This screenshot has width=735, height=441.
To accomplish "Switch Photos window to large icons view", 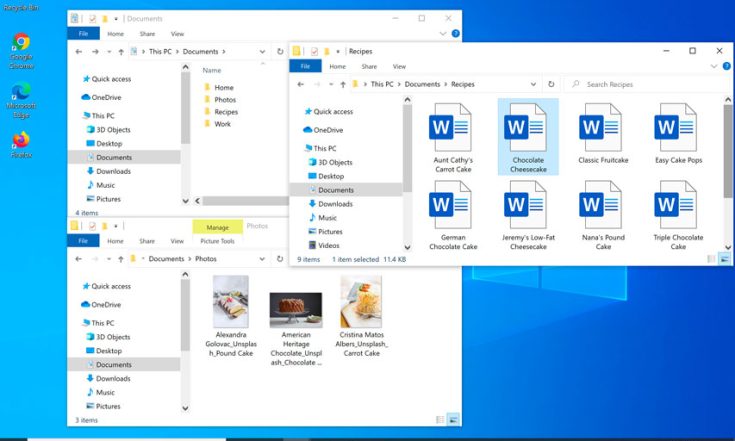I will 452,420.
